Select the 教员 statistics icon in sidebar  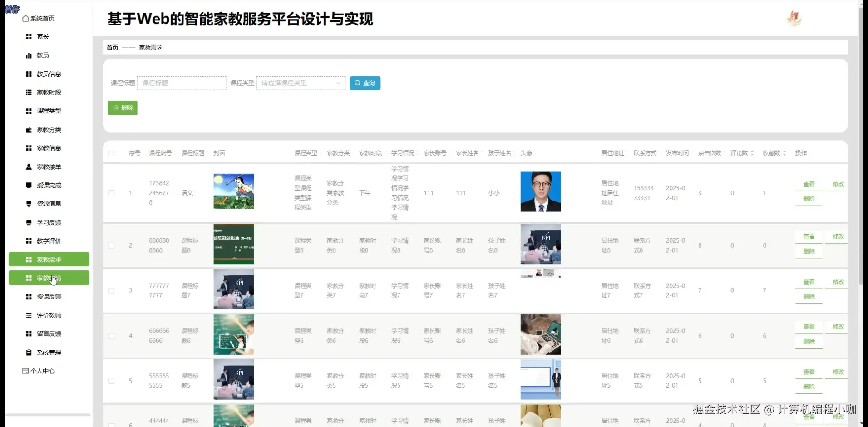[28, 55]
